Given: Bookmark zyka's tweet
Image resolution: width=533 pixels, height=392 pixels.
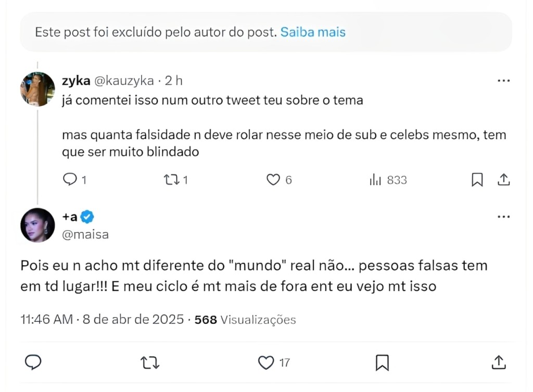Looking at the screenshot, I should tap(477, 180).
